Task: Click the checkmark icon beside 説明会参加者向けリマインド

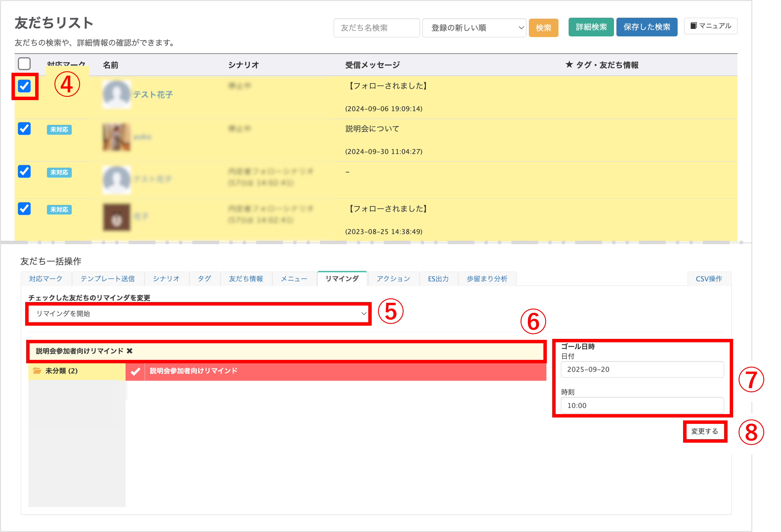Action: pyautogui.click(x=135, y=371)
